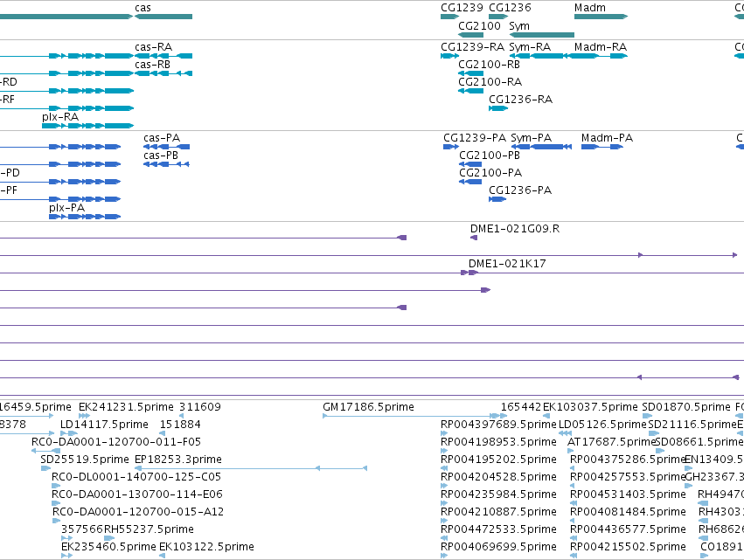The width and height of the screenshot is (744, 560).
Task: Select the CG2100-RB transcript label
Action: [x=489, y=64]
